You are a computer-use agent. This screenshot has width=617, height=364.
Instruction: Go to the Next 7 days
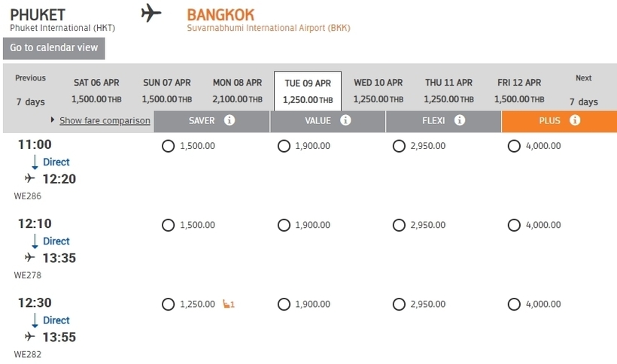(584, 90)
